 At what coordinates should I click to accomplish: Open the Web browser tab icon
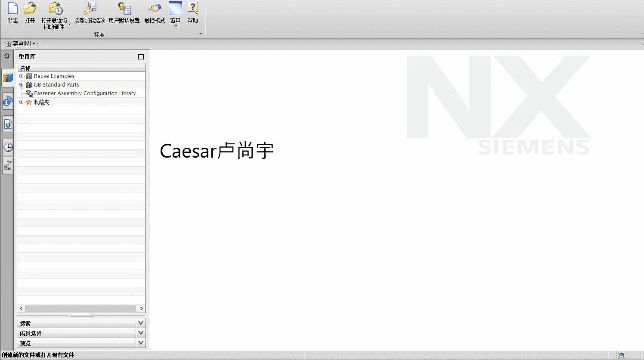[x=8, y=124]
